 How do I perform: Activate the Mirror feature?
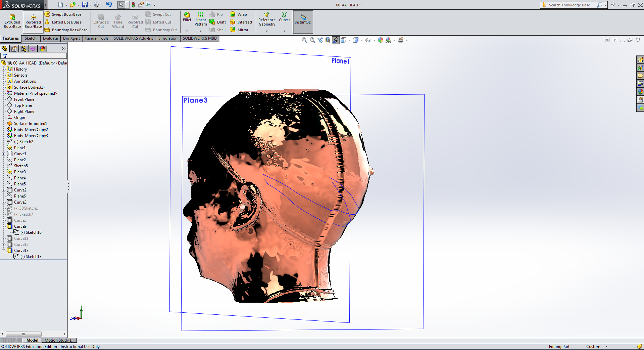(x=239, y=30)
